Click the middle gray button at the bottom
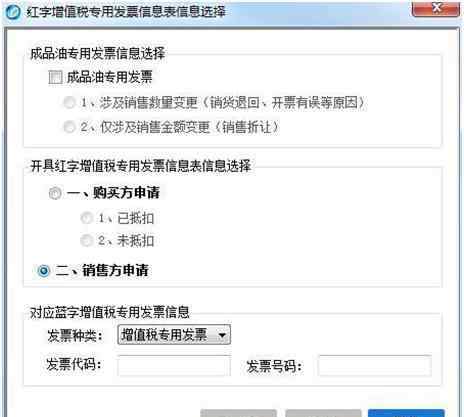 323,413
